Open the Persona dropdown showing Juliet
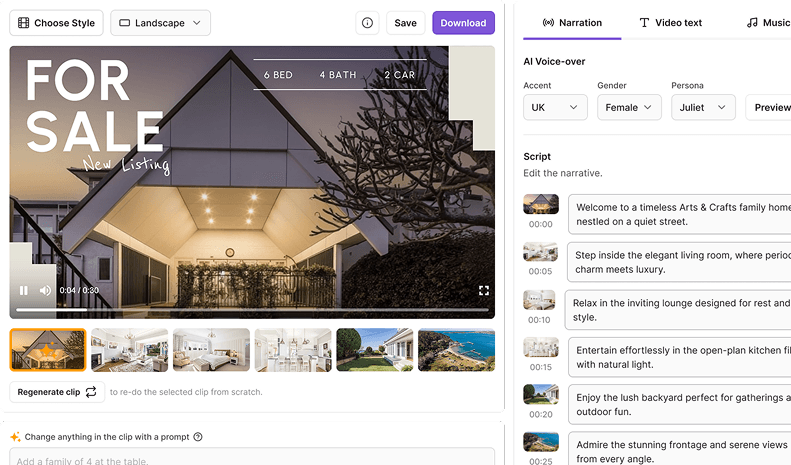The width and height of the screenshot is (791, 465). point(703,107)
